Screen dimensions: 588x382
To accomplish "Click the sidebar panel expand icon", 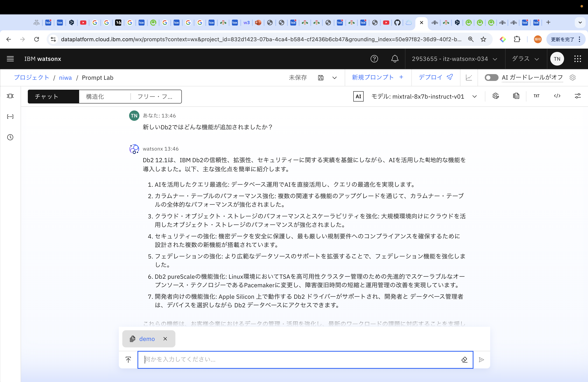I will (10, 96).
